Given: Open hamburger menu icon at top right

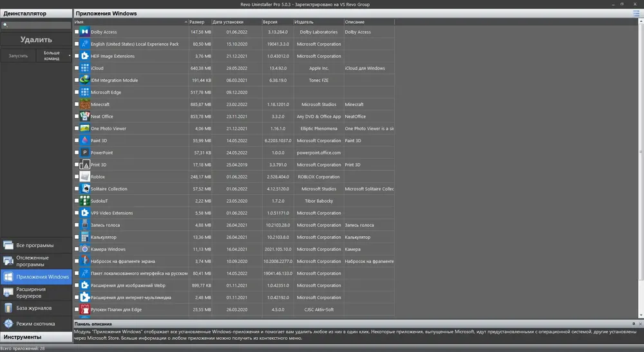Looking at the screenshot, I should click(636, 13).
